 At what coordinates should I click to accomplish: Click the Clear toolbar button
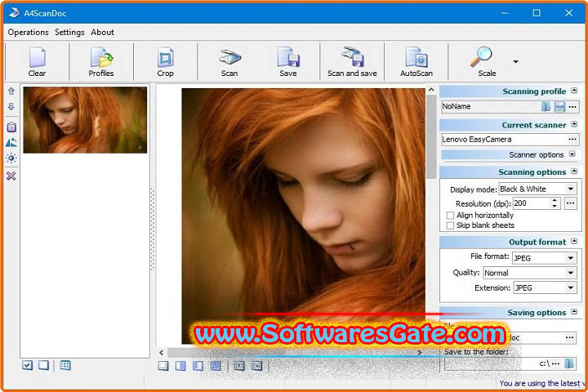37,62
